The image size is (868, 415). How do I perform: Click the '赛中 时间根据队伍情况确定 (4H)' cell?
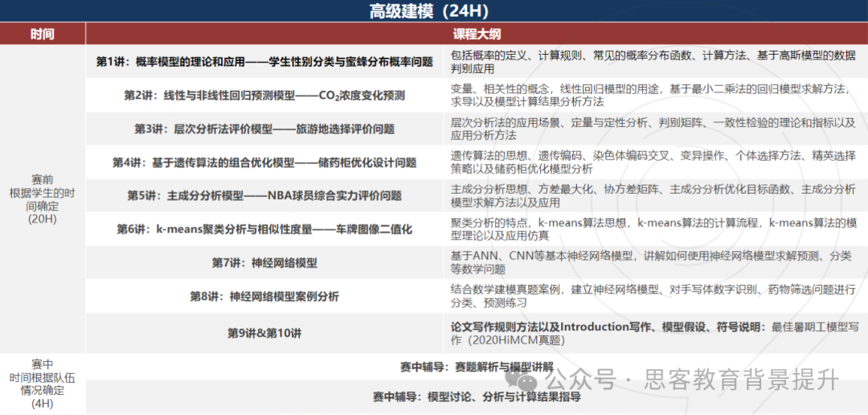[43, 384]
